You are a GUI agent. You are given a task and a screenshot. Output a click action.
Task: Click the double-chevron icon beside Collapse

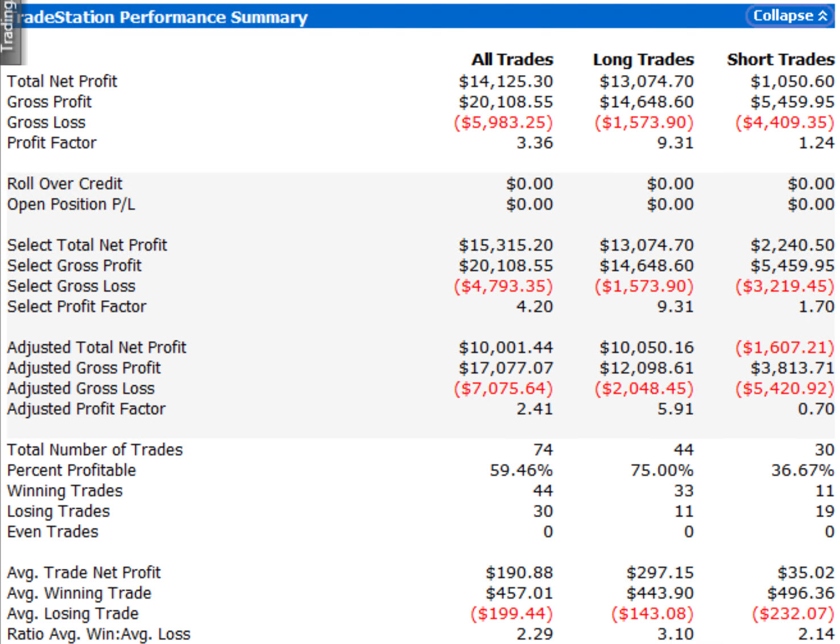click(x=822, y=16)
